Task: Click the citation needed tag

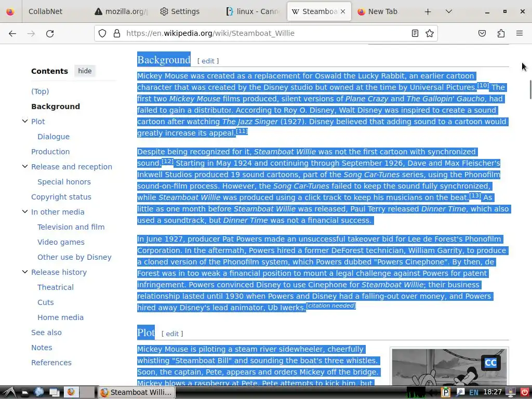Action: click(x=331, y=305)
